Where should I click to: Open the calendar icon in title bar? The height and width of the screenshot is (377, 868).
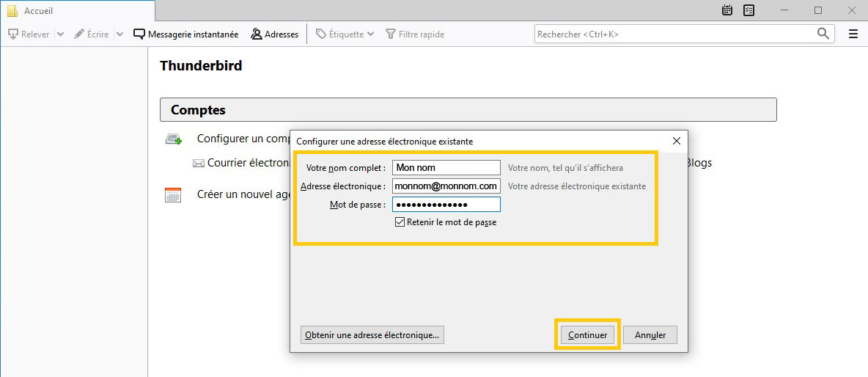[727, 10]
